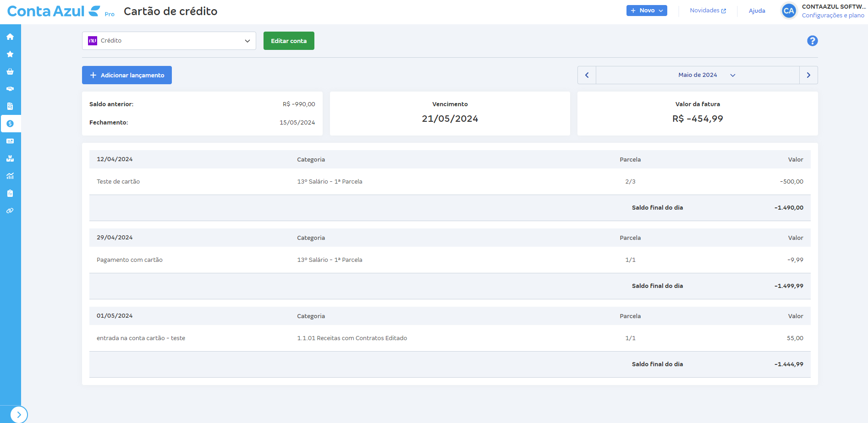This screenshot has height=423, width=868.
Task: Click the CONTAAZUL SOFTW... account name
Action: point(834,6)
